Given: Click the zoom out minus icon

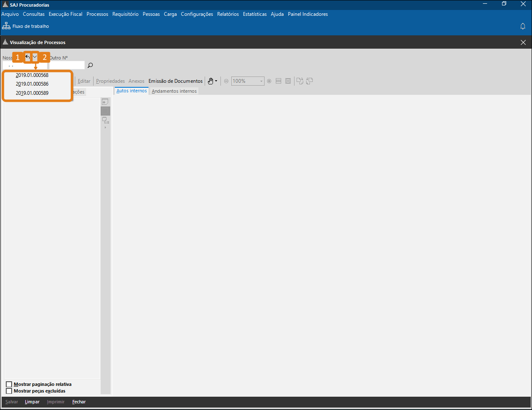Looking at the screenshot, I should 226,81.
